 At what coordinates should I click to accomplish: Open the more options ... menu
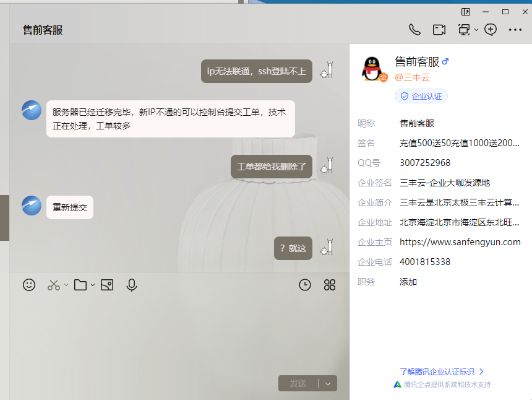tap(515, 29)
